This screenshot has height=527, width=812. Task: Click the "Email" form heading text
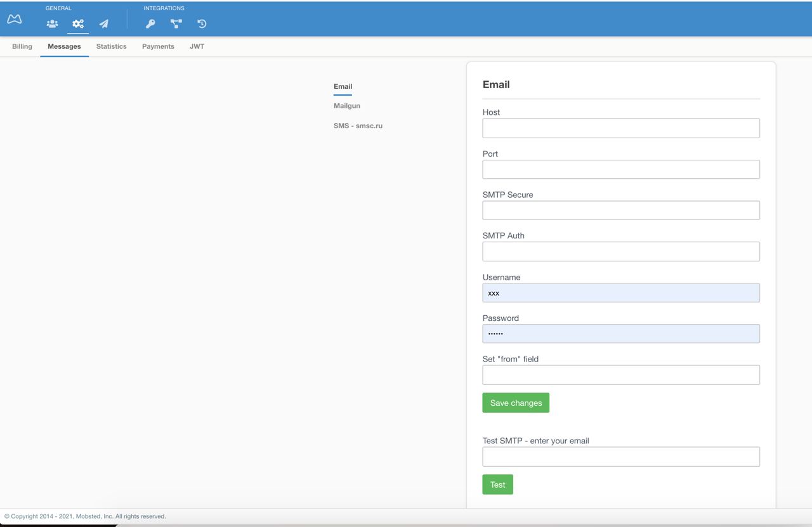(496, 84)
